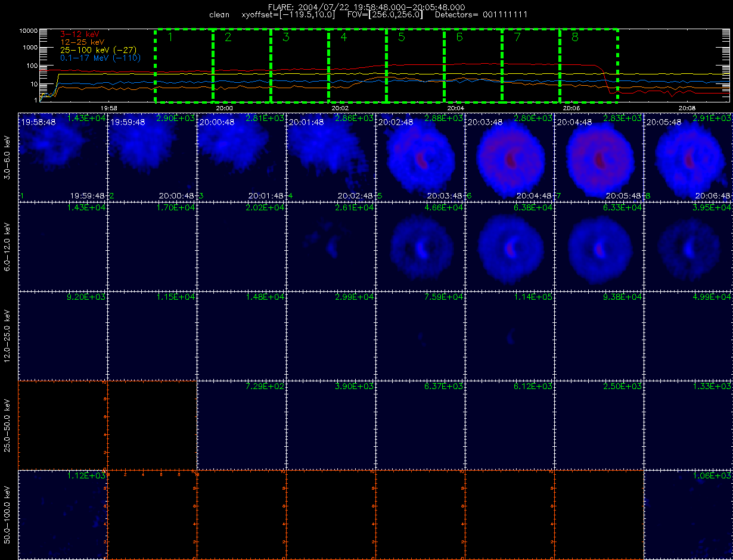Image resolution: width=733 pixels, height=560 pixels.
Task: Open the 3-6 keV image with value 2.80E+03
Action: coord(510,157)
